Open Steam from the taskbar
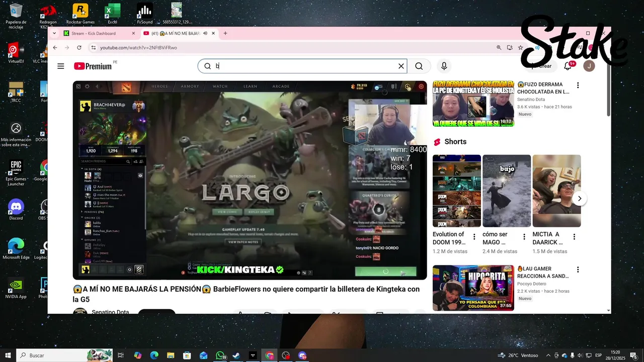 click(x=236, y=355)
